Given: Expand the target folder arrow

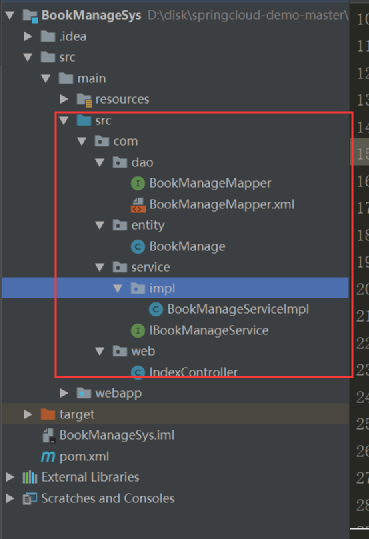Looking at the screenshot, I should (28, 414).
